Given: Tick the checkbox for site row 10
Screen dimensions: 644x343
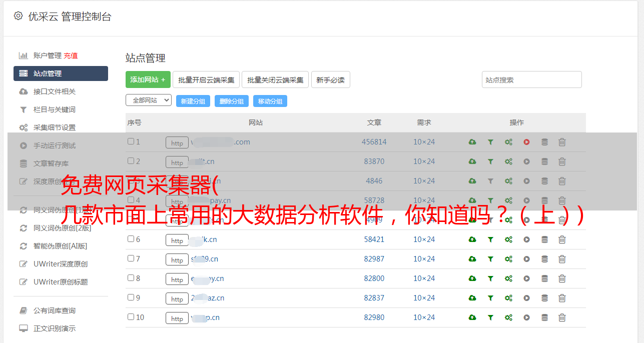Looking at the screenshot, I should point(131,317).
